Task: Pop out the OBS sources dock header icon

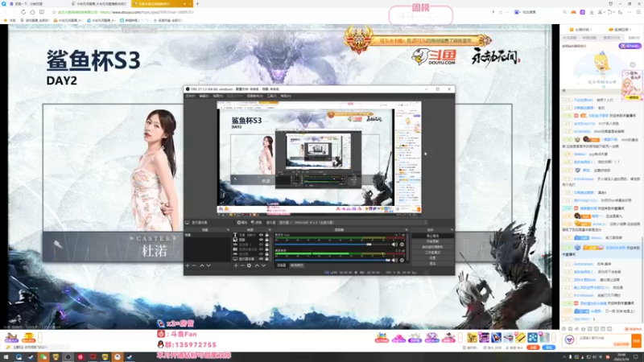Action: click(270, 230)
